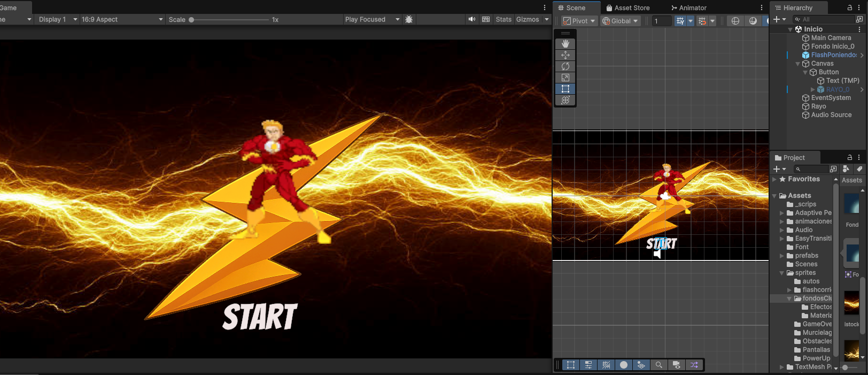The height and width of the screenshot is (375, 868).
Task: Toggle scene layers visibility overlay button
Action: pos(641,365)
